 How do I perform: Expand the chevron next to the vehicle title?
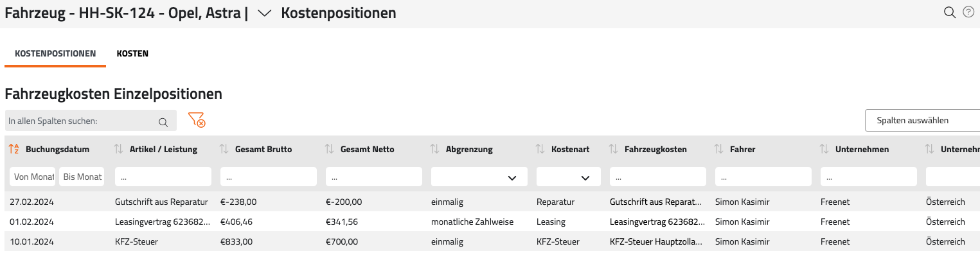click(264, 13)
